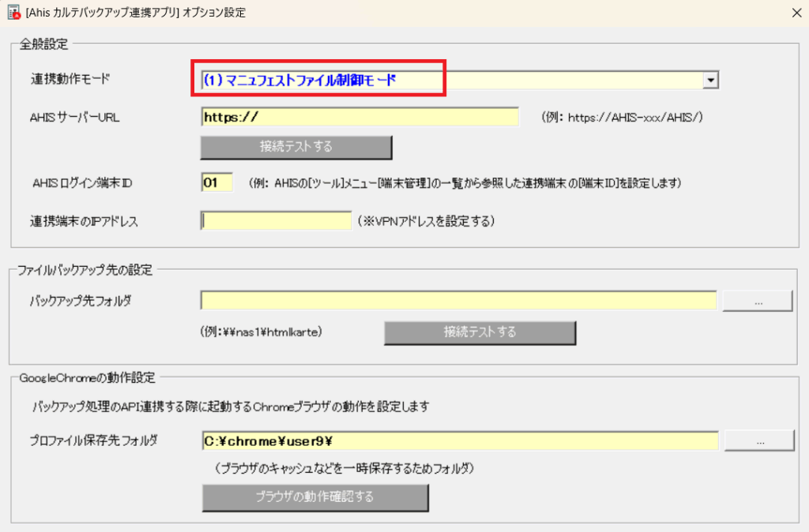Viewport: 809px width, 532px height.
Task: Click the 連携端末のIPアドレス input field
Action: point(276,221)
